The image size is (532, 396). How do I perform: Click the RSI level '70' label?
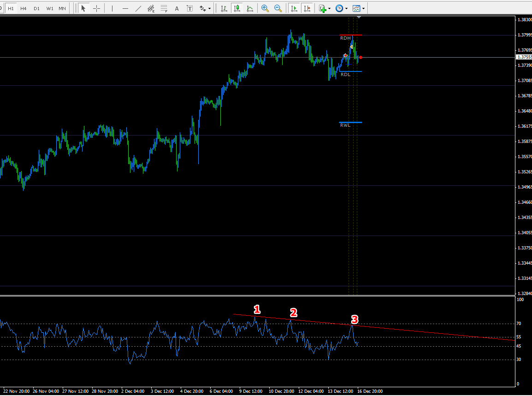pos(519,324)
